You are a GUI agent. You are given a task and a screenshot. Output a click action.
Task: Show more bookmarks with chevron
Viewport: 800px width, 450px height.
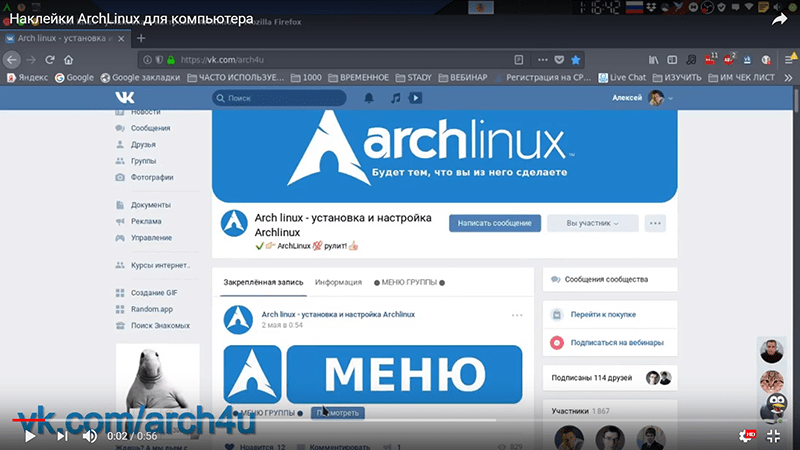point(788,78)
